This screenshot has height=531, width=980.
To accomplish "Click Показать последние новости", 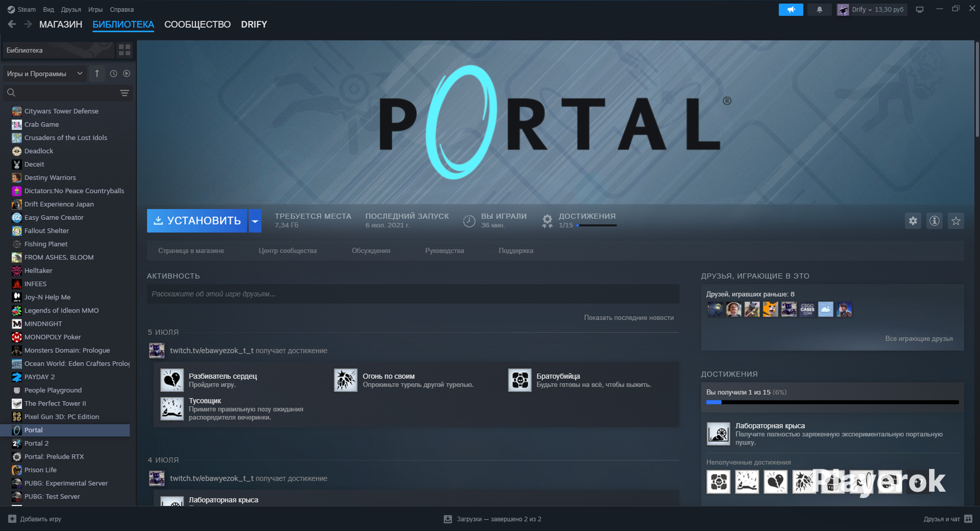I will point(629,318).
